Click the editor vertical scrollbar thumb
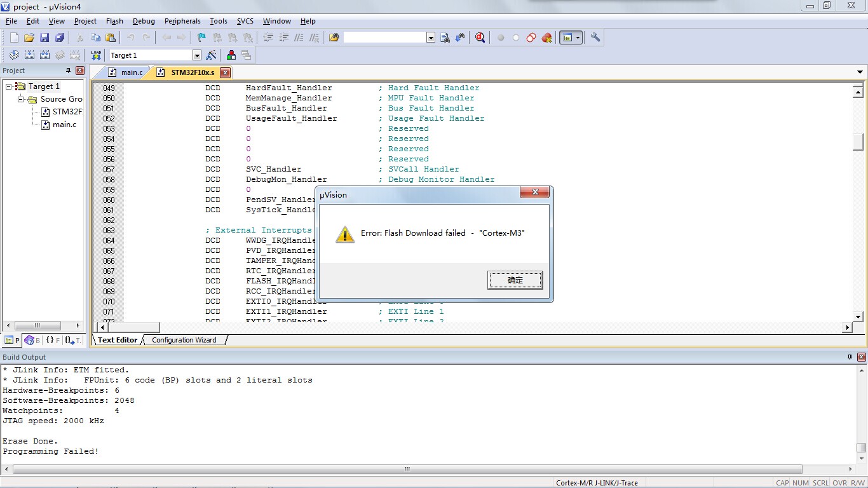Image resolution: width=868 pixels, height=488 pixels. 858,141
